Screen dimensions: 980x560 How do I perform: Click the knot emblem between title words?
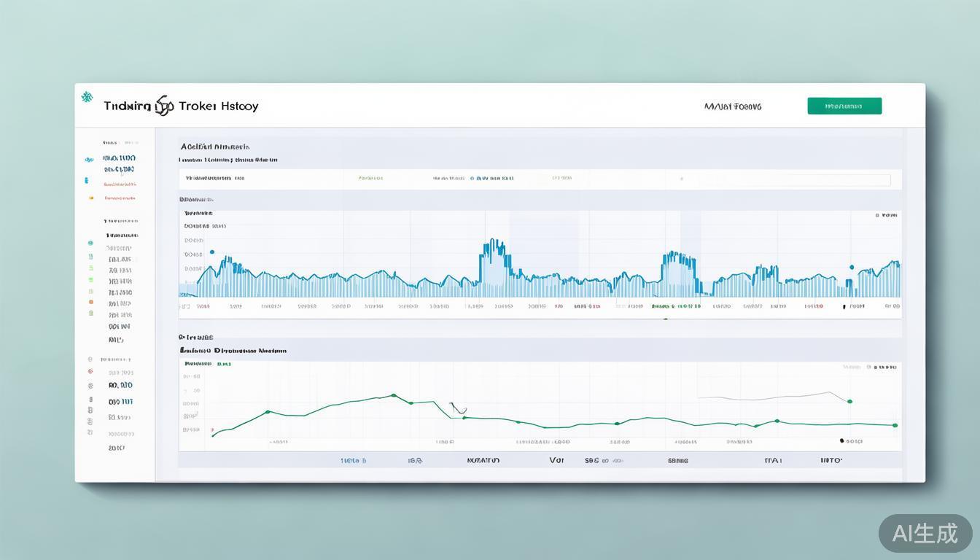165,106
